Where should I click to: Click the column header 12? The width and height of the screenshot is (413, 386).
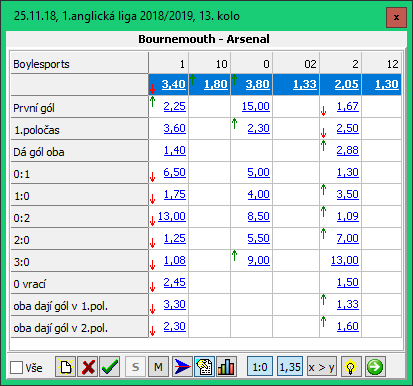point(382,63)
